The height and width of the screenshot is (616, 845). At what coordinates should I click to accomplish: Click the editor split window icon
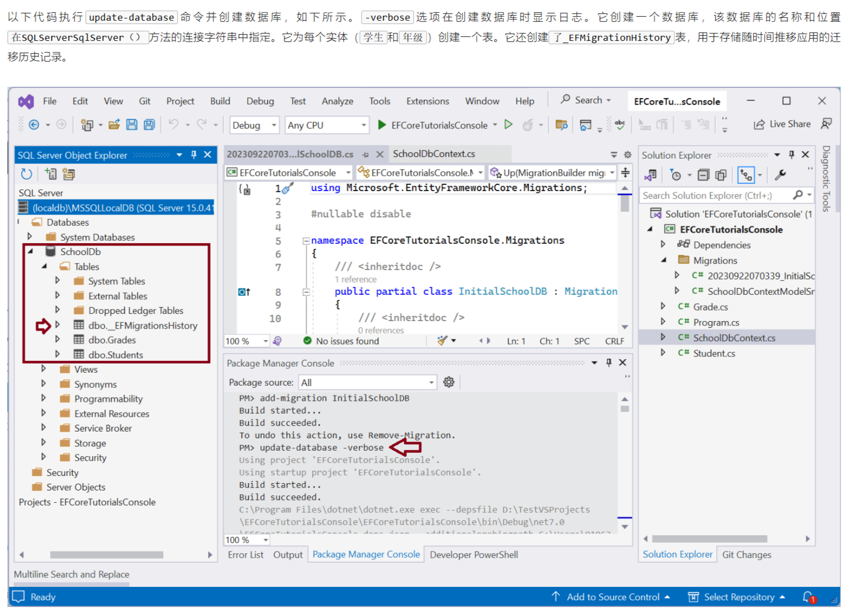pos(625,173)
